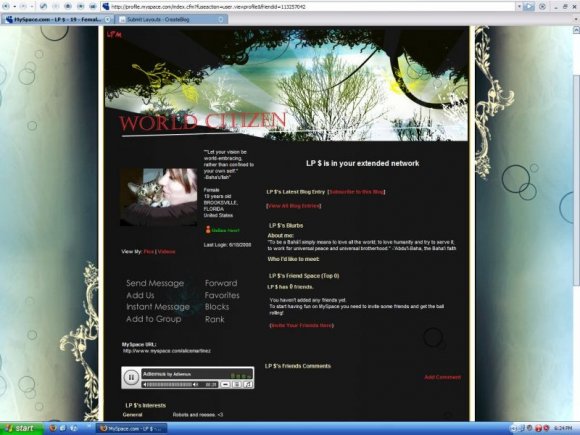This screenshot has width=580, height=435.
Task: Click Add to Group option
Action: (154, 319)
